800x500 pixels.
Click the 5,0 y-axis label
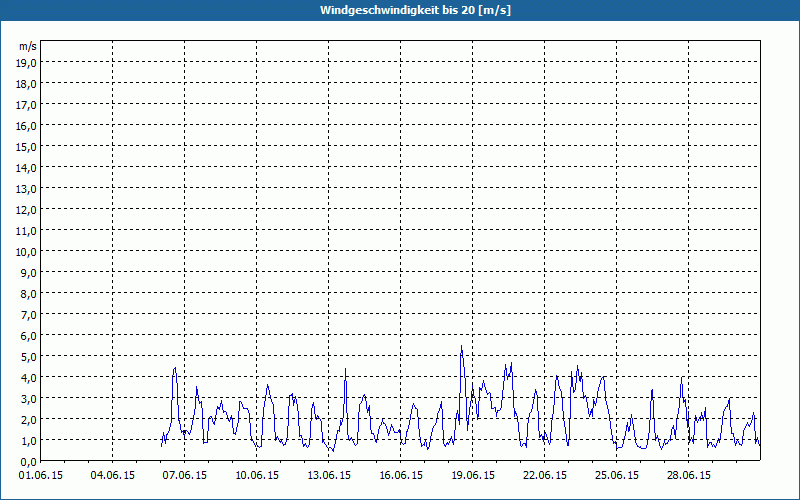pos(29,357)
